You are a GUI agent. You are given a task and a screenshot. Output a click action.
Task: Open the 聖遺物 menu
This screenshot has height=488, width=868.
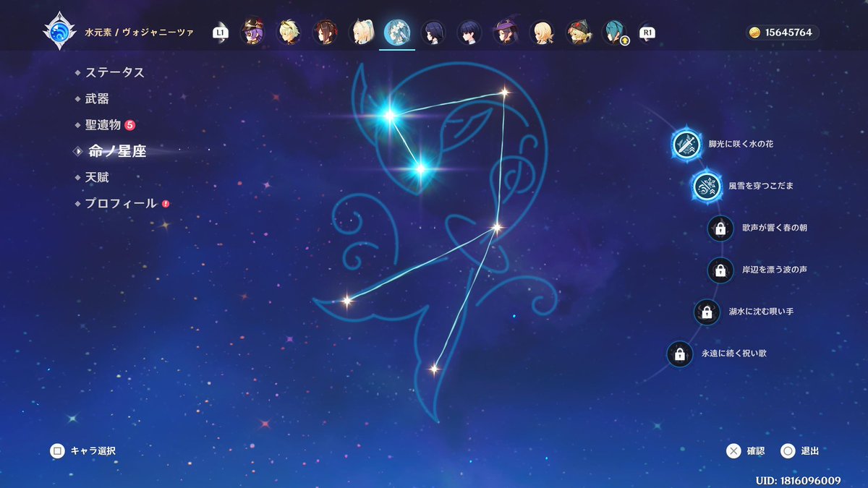tap(103, 124)
